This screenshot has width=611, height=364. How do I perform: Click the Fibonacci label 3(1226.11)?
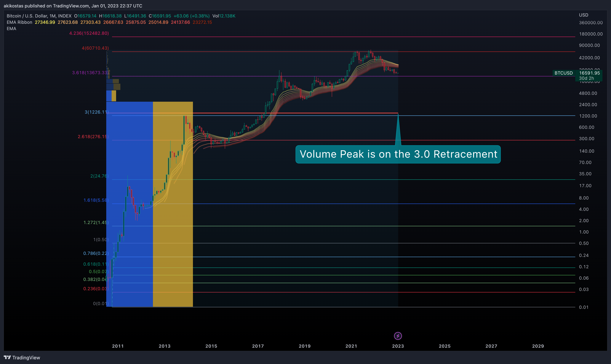(x=97, y=112)
